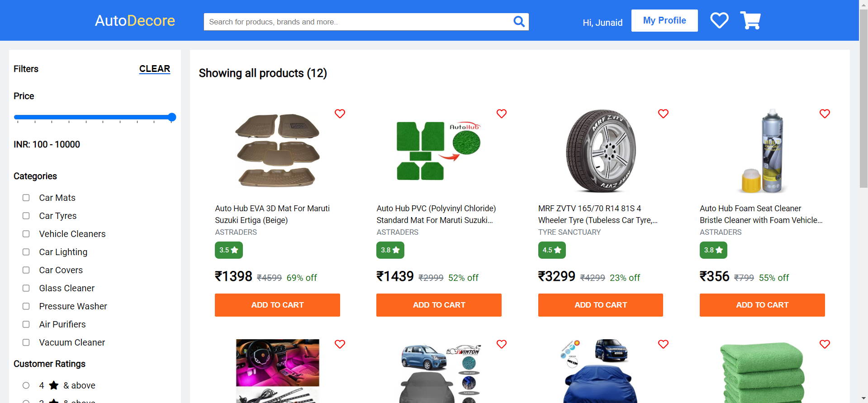Wishlist the Auto Hub PVC Standard Mat
The image size is (868, 403).
pos(501,114)
